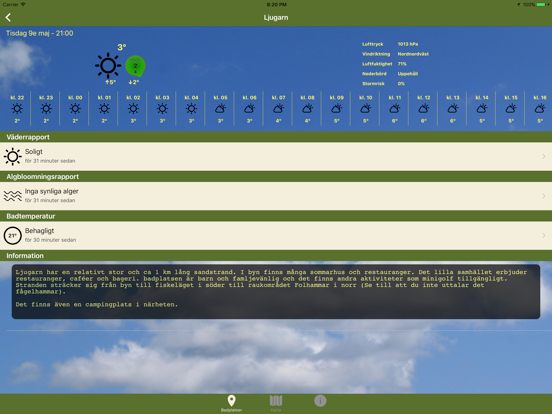Select the kl. 07 hourly forecast
This screenshot has height=414, width=552.
point(278,109)
